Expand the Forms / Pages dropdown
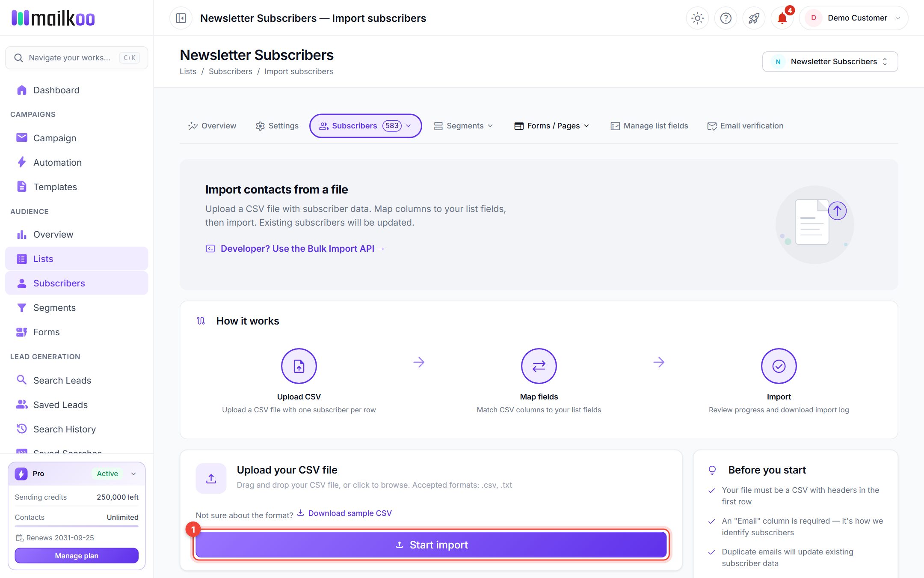This screenshot has height=578, width=924. (x=552, y=126)
